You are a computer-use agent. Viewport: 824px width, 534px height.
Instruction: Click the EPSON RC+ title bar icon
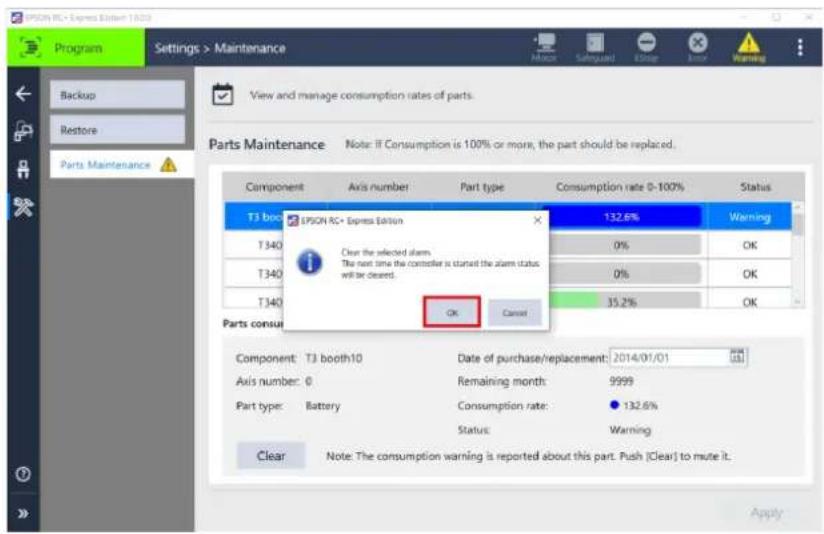[16, 17]
